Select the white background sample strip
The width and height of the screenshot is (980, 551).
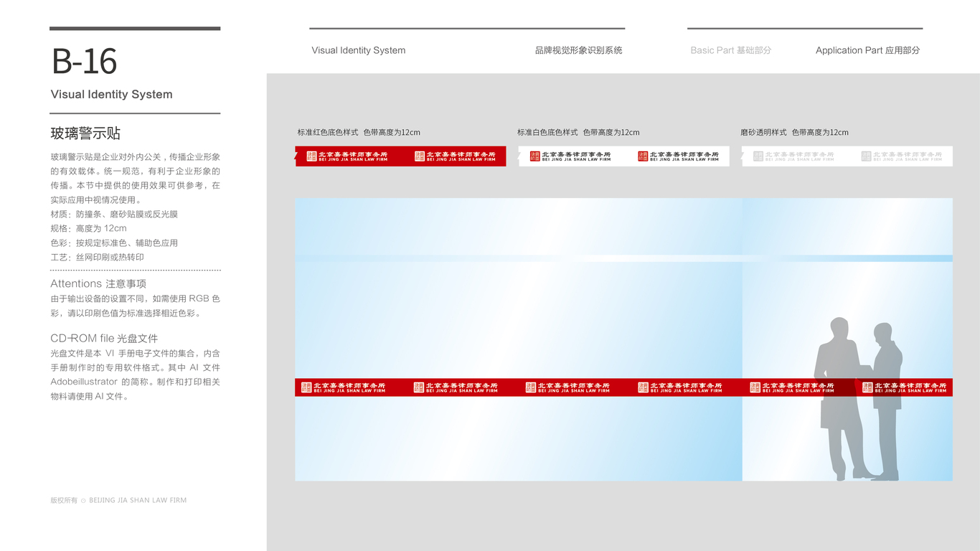(x=623, y=156)
